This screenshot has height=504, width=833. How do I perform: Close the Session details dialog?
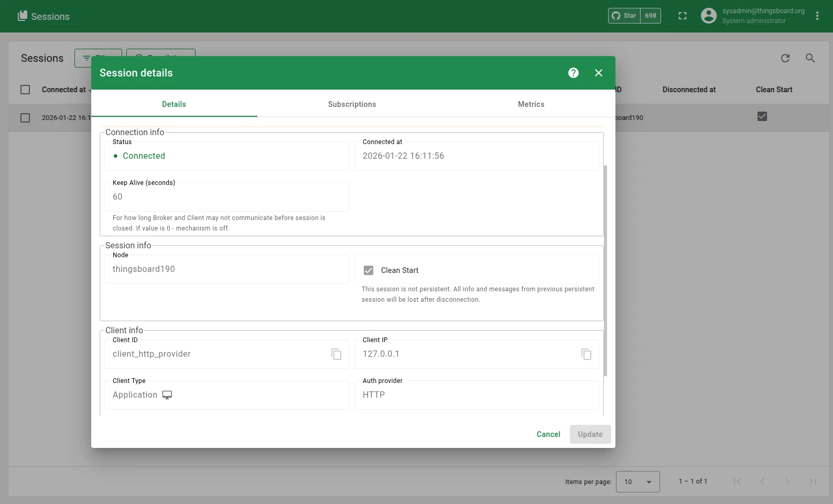coord(599,73)
